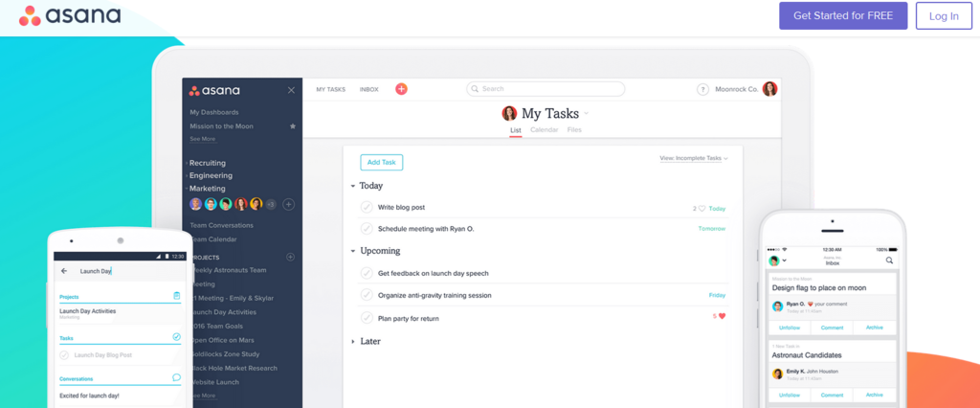Click Get Started for FREE button

[x=843, y=15]
